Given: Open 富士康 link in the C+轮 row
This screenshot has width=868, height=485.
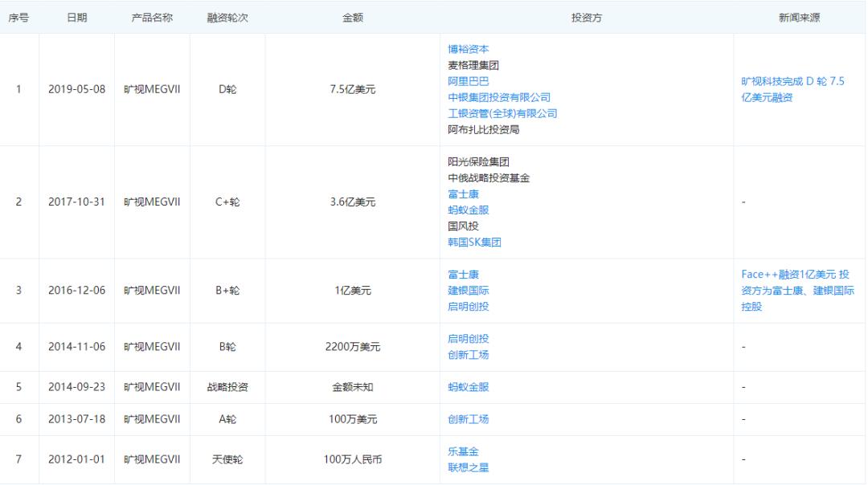Looking at the screenshot, I should point(463,194).
